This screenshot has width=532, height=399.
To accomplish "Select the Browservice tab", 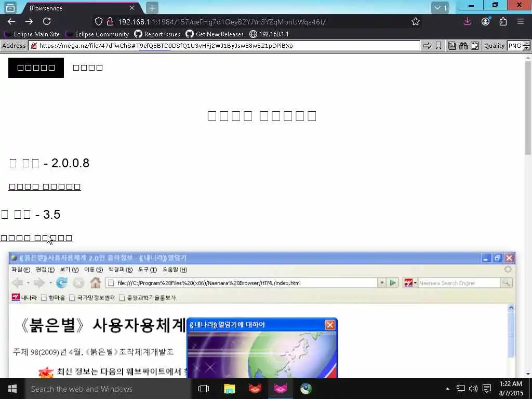I will [81, 8].
